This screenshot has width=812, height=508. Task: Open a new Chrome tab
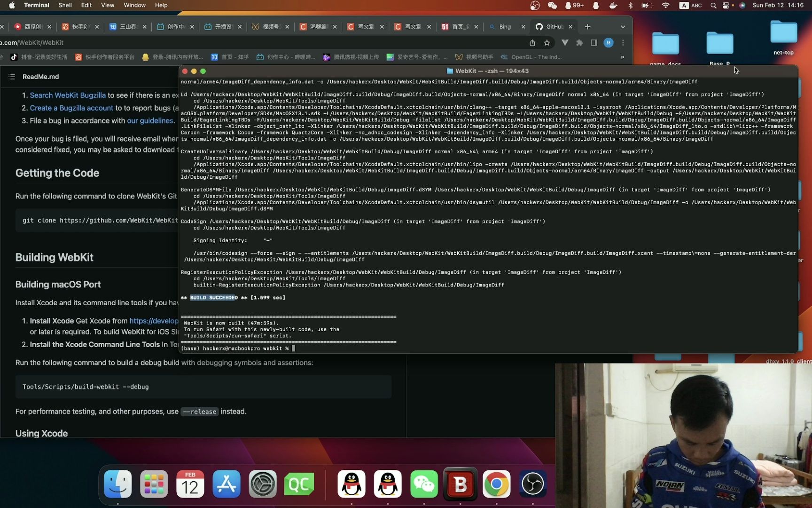click(587, 27)
